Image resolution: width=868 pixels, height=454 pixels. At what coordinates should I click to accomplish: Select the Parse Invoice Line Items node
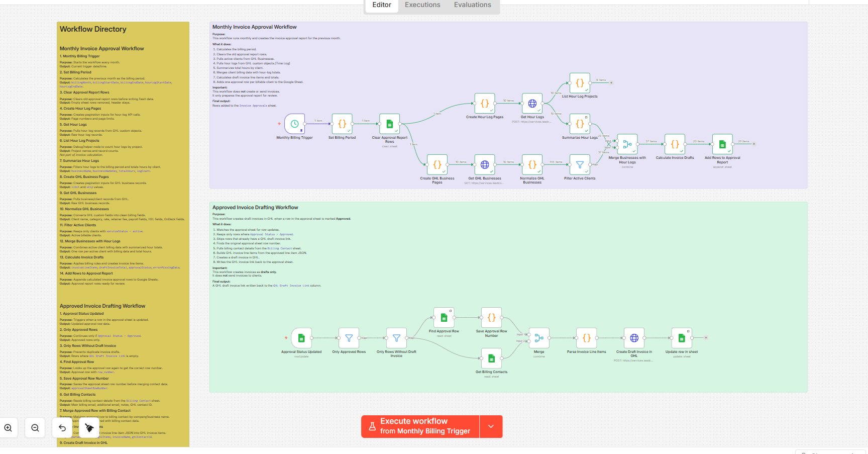[x=587, y=338]
